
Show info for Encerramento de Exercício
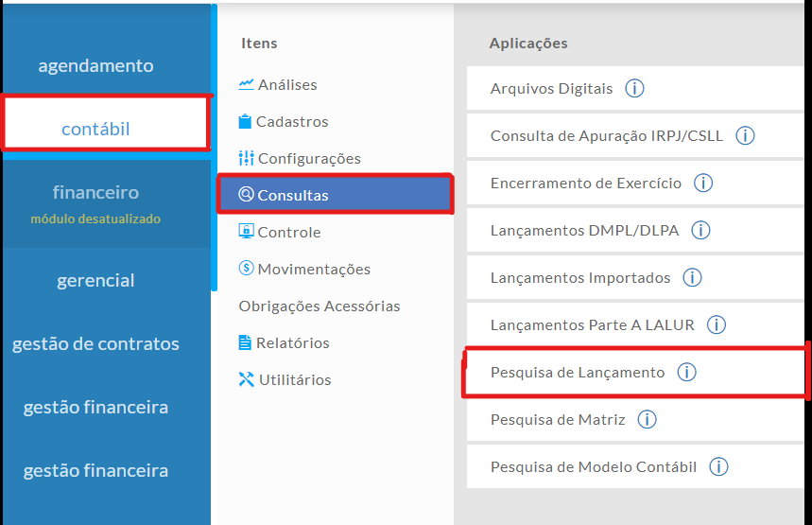[x=703, y=184]
